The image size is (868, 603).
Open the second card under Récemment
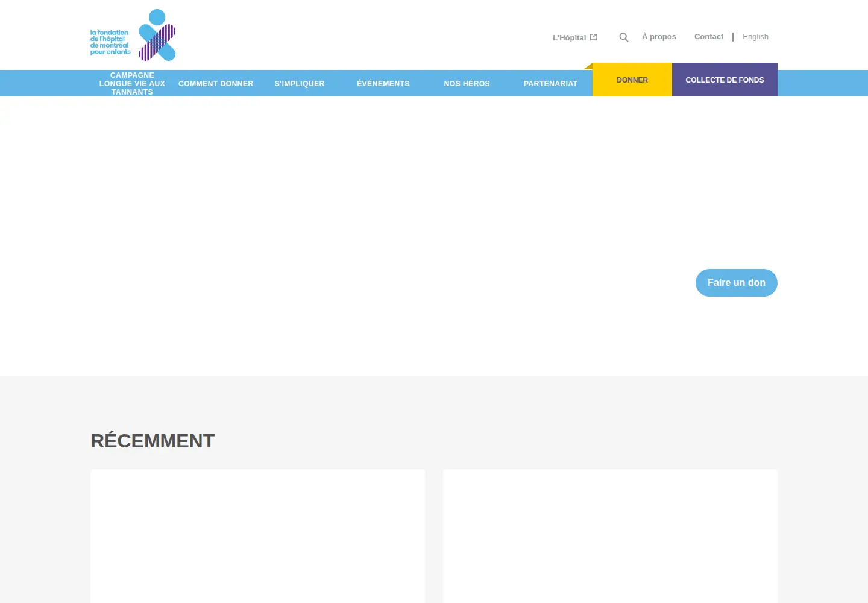click(610, 536)
